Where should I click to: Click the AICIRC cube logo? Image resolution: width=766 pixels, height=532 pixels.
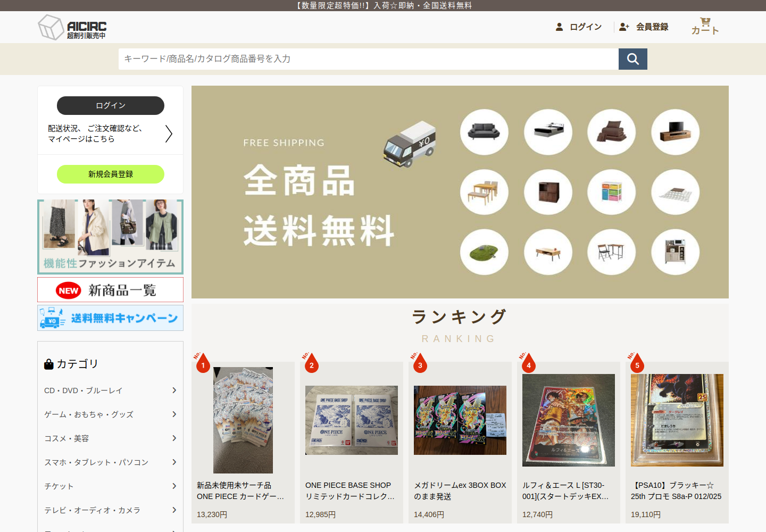(51, 27)
